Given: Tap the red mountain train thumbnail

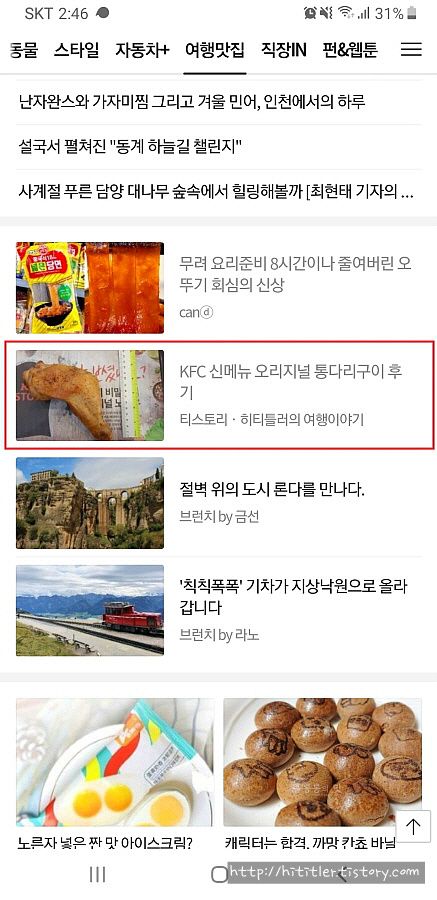Looking at the screenshot, I should tap(90, 610).
